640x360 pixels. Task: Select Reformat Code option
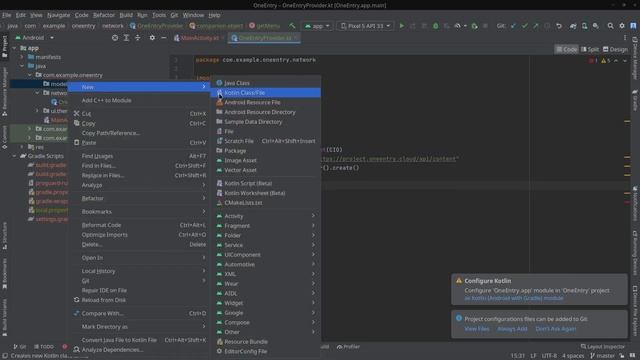click(139, 225)
